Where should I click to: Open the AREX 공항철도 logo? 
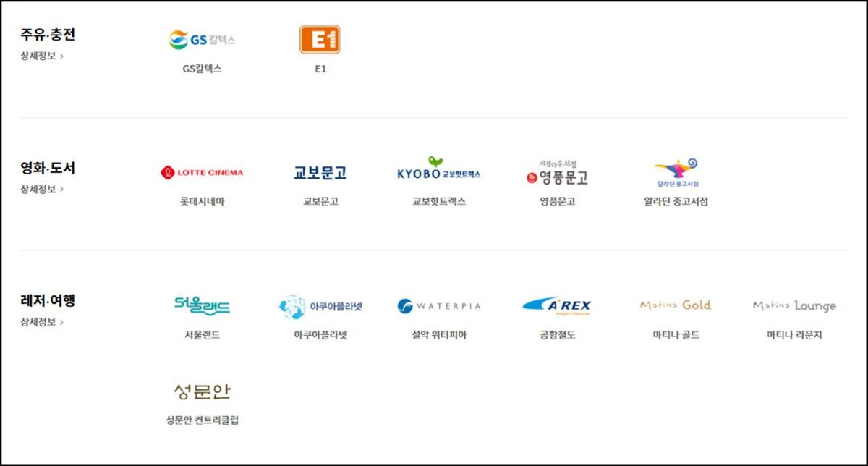pos(558,304)
